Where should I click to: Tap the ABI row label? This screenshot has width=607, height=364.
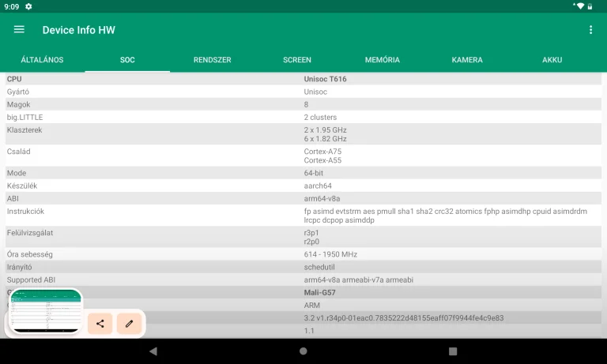tap(13, 198)
